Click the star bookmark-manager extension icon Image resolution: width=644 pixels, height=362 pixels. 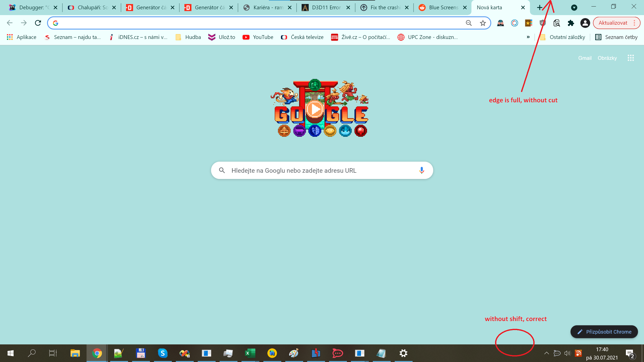[529, 23]
